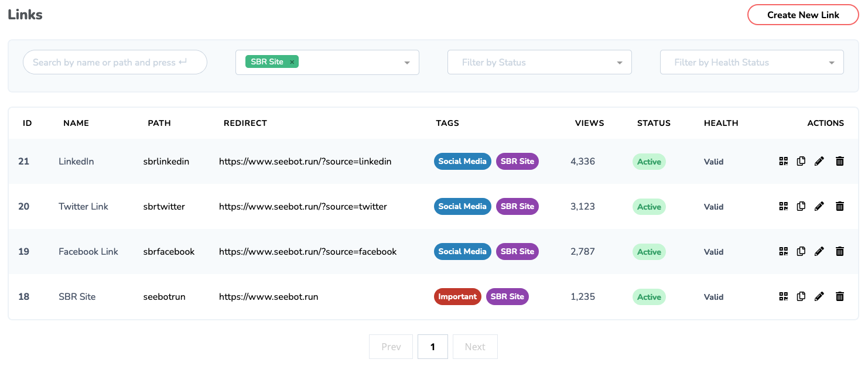Show QR code for SBR Site row
The height and width of the screenshot is (366, 868).
(784, 296)
